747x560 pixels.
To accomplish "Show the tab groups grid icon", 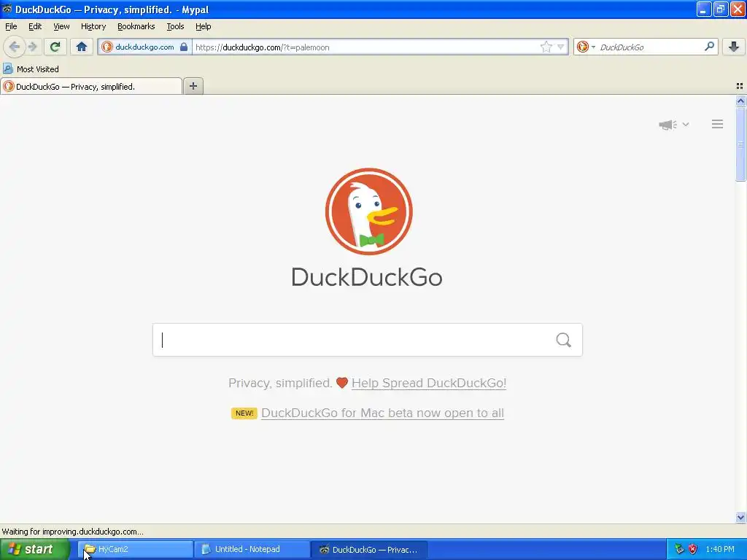I will (740, 86).
